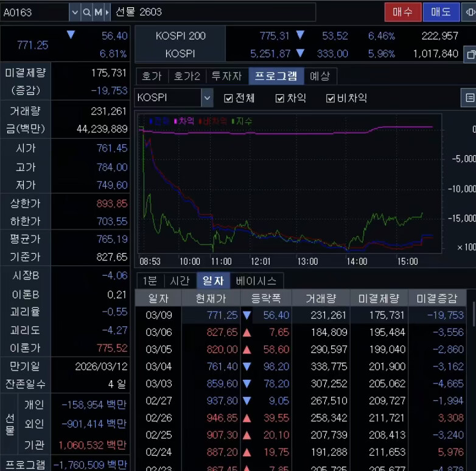Click the table vertical scrollbar

pos(474,314)
